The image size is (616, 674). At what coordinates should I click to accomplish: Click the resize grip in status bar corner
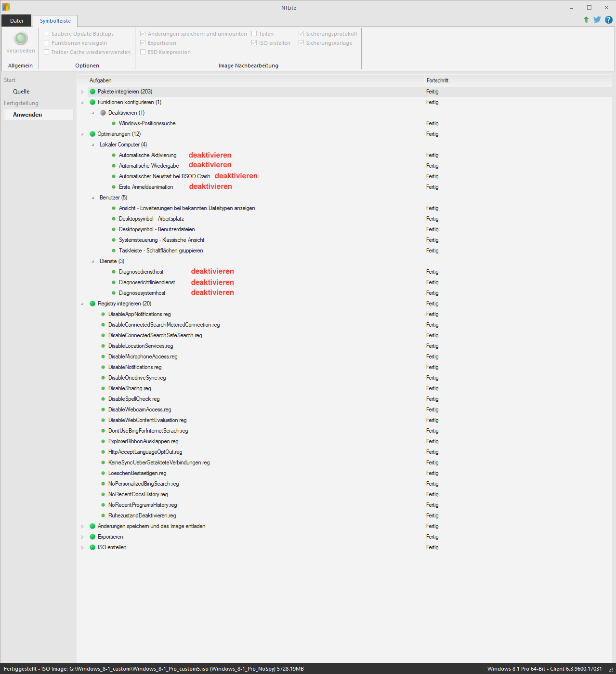(611, 670)
